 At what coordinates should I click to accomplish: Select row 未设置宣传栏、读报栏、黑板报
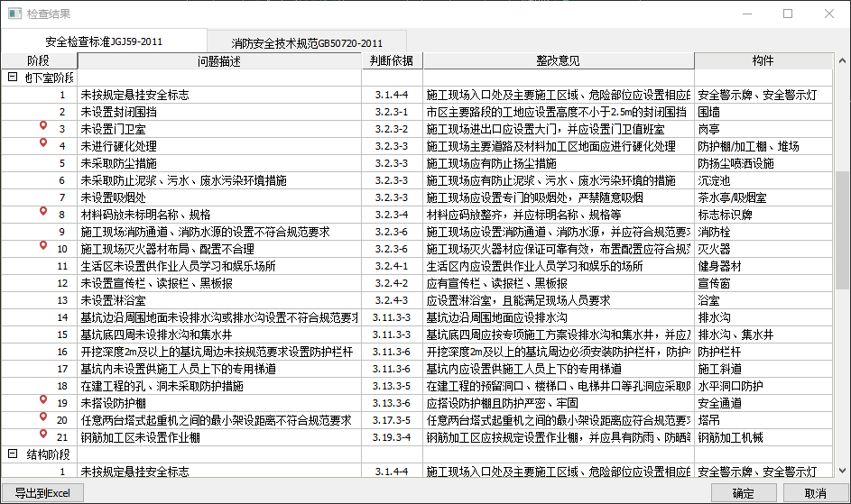(416, 283)
